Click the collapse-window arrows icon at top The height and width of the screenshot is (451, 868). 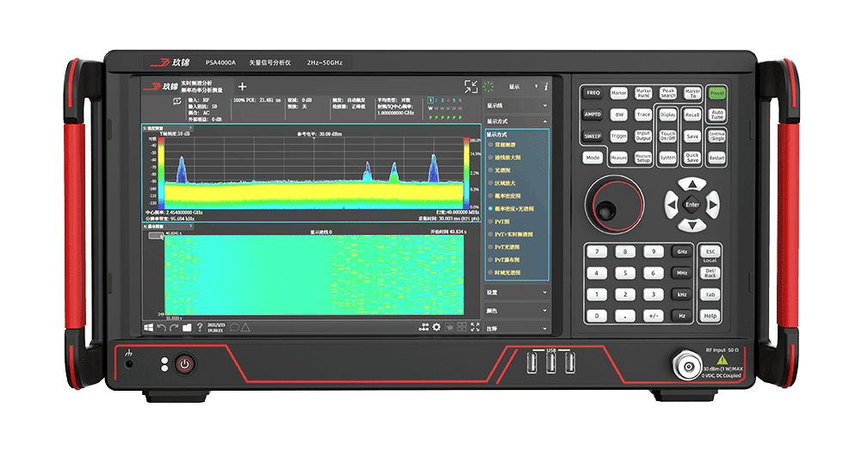pyautogui.click(x=470, y=86)
